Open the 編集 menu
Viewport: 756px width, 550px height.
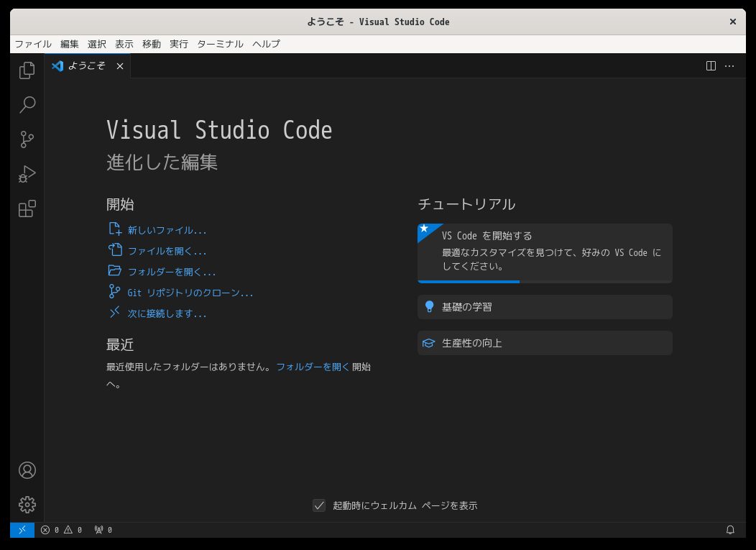(70, 44)
